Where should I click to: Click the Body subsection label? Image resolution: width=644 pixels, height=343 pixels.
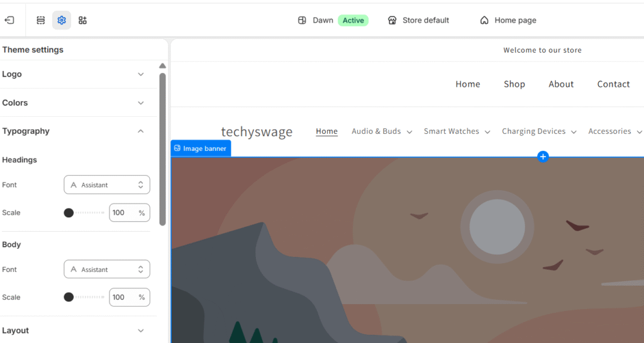11,244
